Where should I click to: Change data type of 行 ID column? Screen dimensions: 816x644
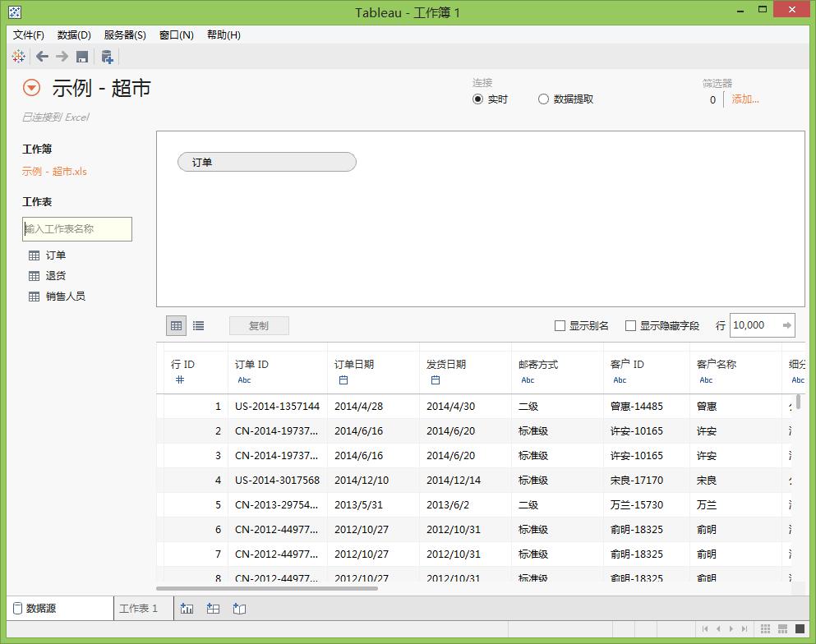pos(180,379)
